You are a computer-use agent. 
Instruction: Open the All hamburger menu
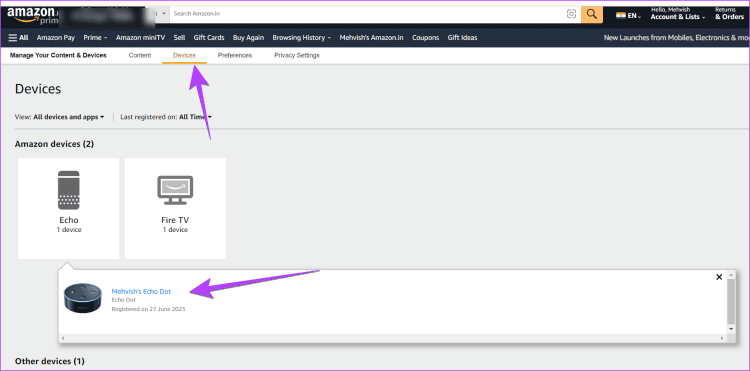coord(18,38)
